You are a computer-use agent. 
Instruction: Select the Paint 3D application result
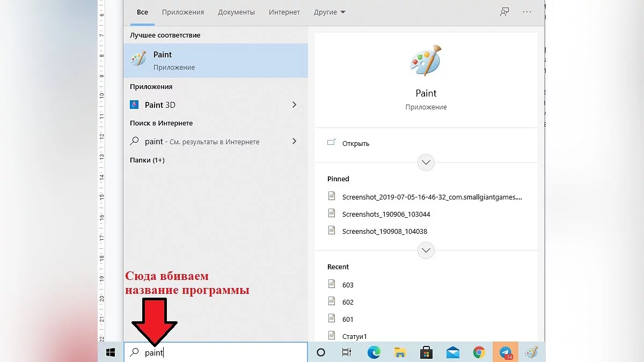tap(216, 105)
